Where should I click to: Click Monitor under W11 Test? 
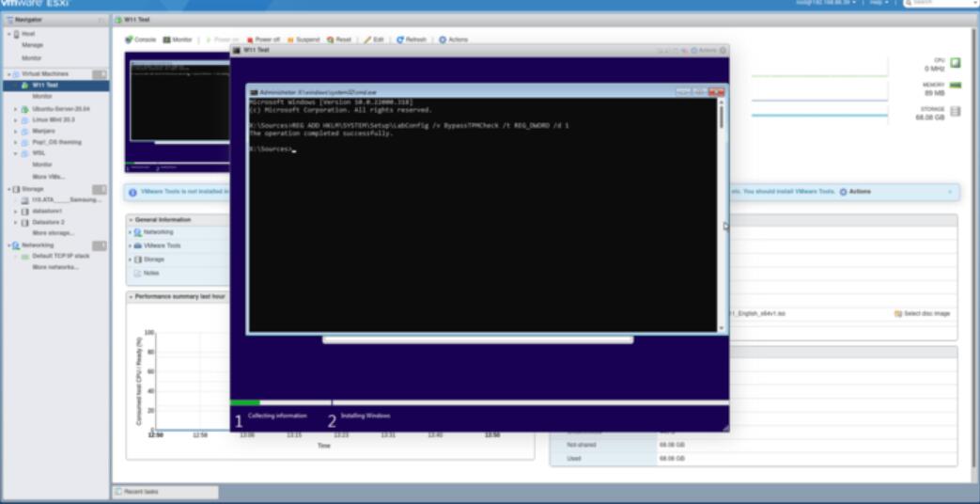click(42, 96)
